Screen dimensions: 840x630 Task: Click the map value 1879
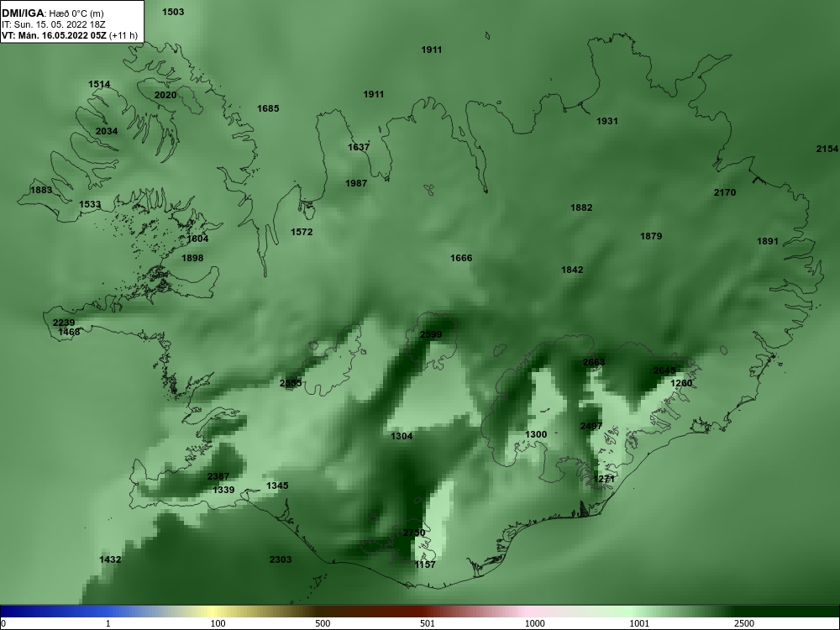point(651,236)
